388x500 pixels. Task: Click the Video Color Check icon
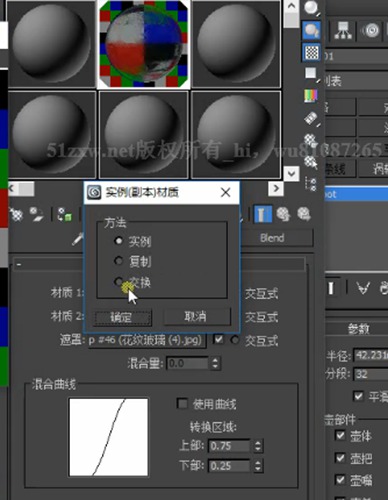[x=311, y=96]
